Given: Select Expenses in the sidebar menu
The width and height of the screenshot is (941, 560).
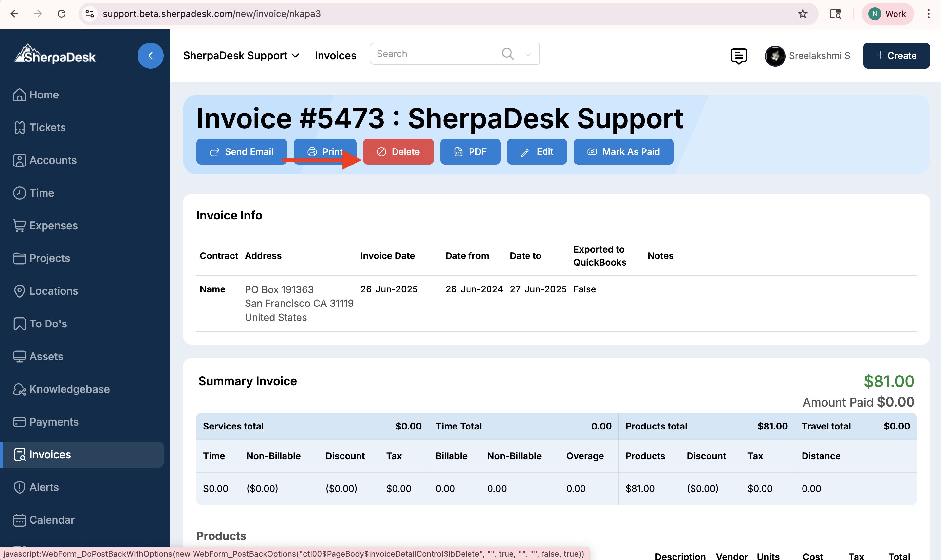Looking at the screenshot, I should [x=53, y=226].
